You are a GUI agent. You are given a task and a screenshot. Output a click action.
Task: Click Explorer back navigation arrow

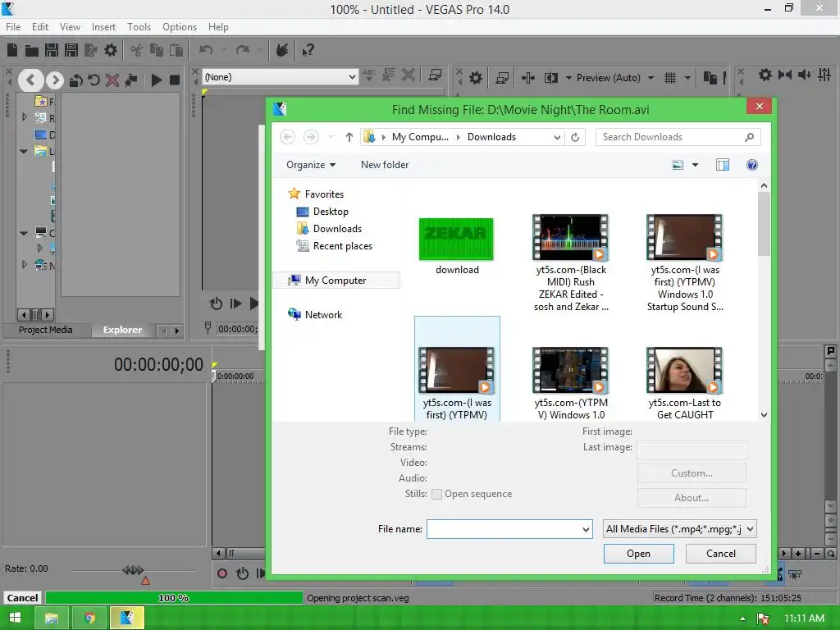(x=30, y=80)
